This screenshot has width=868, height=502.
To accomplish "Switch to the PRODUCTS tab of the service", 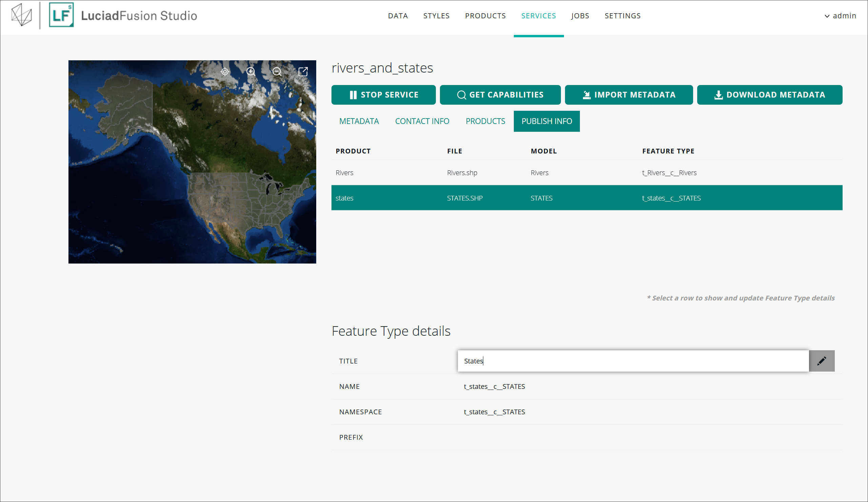I will coord(485,121).
